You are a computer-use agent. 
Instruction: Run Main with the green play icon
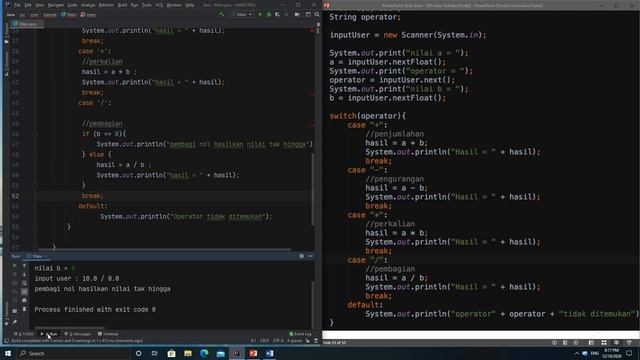pos(260,14)
